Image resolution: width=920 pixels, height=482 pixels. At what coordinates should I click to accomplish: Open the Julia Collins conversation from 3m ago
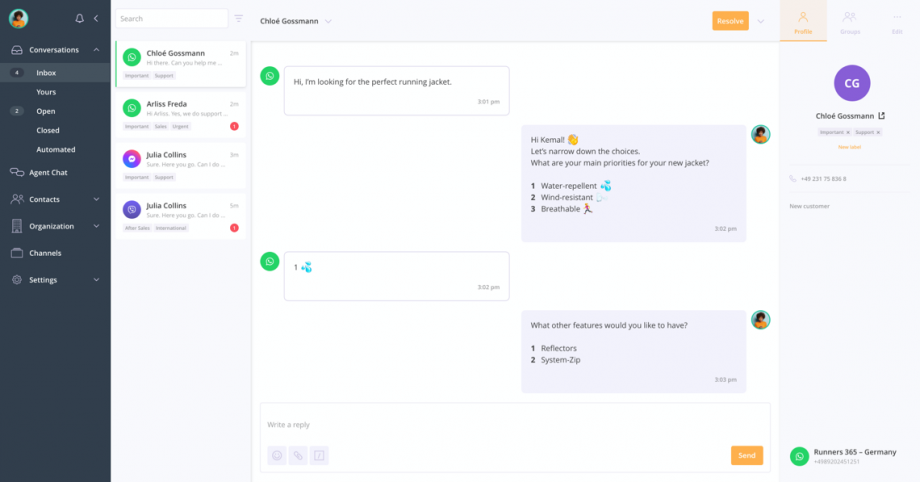[181, 166]
